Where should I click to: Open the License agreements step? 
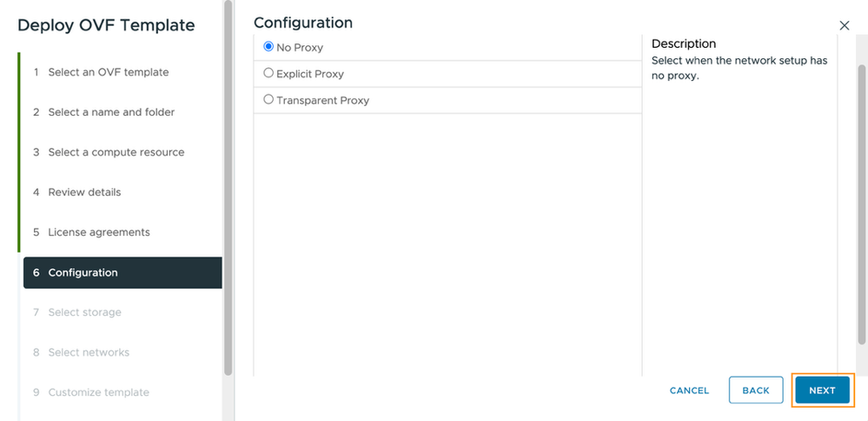click(x=98, y=232)
